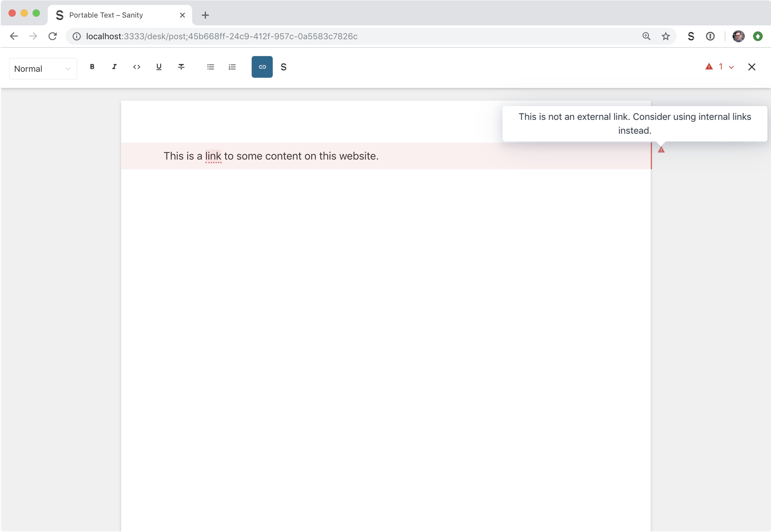Click the Sanity internal link toolbar button
The height and width of the screenshot is (532, 771).
click(284, 67)
